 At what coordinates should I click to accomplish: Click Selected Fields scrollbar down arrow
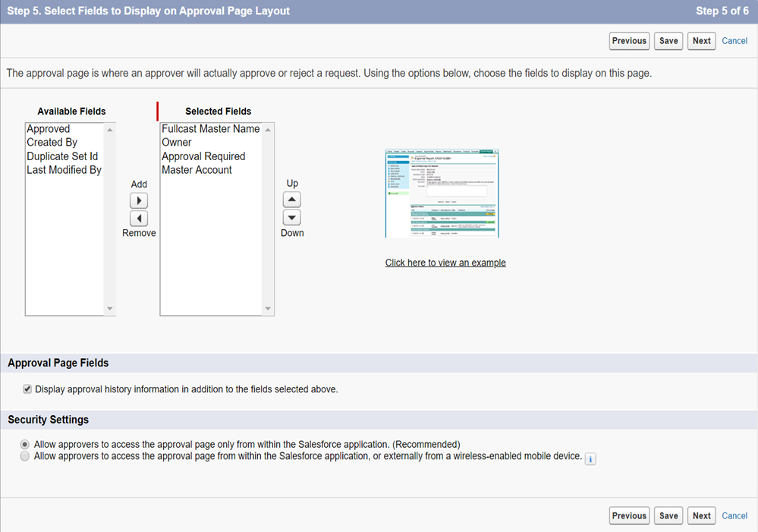(x=268, y=309)
